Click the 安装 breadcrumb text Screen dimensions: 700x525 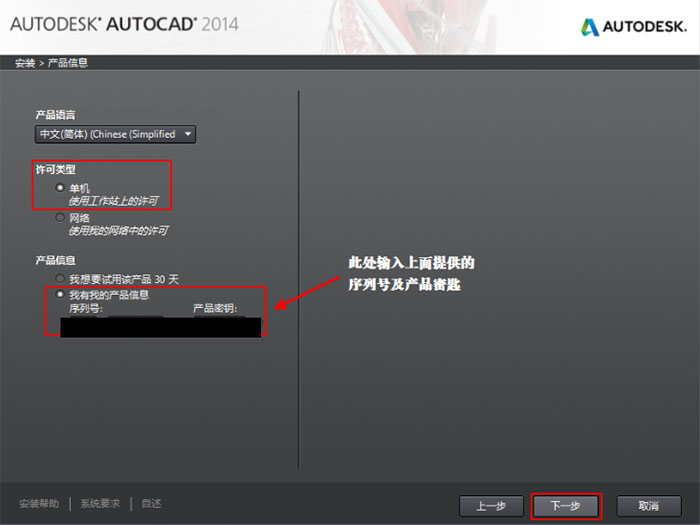[25, 63]
